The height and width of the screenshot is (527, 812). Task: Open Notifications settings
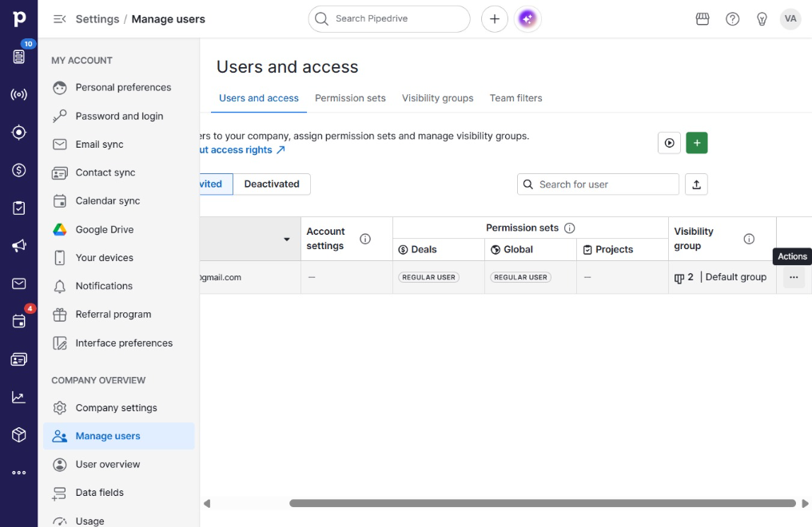119,286
